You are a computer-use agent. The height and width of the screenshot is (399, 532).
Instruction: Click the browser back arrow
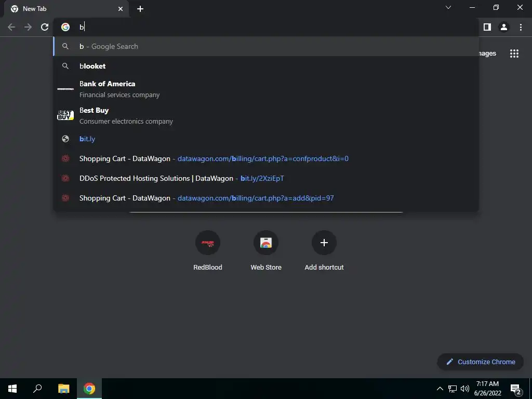[x=11, y=27]
